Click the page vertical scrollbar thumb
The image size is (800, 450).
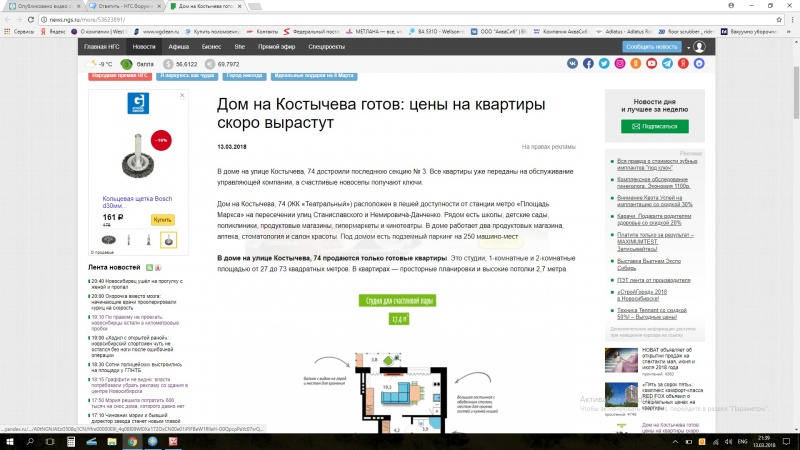(x=796, y=92)
